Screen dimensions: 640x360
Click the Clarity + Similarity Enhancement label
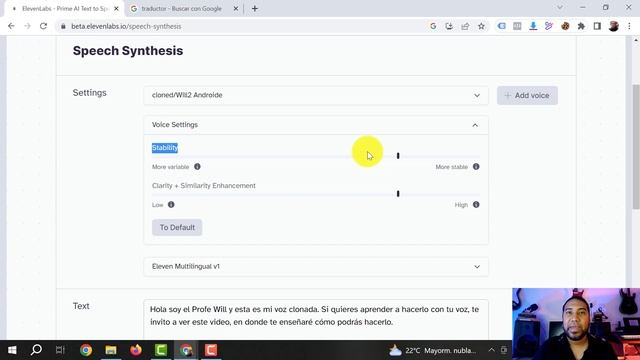(204, 186)
